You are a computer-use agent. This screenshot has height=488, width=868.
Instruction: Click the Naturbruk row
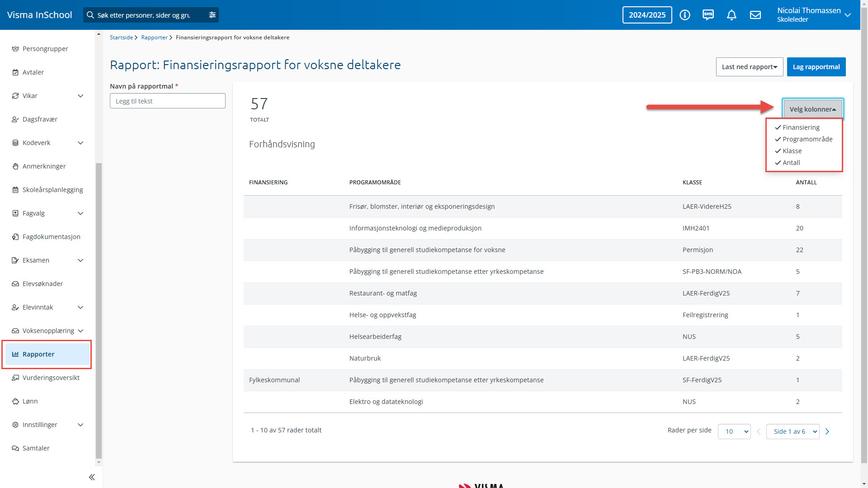click(x=542, y=358)
